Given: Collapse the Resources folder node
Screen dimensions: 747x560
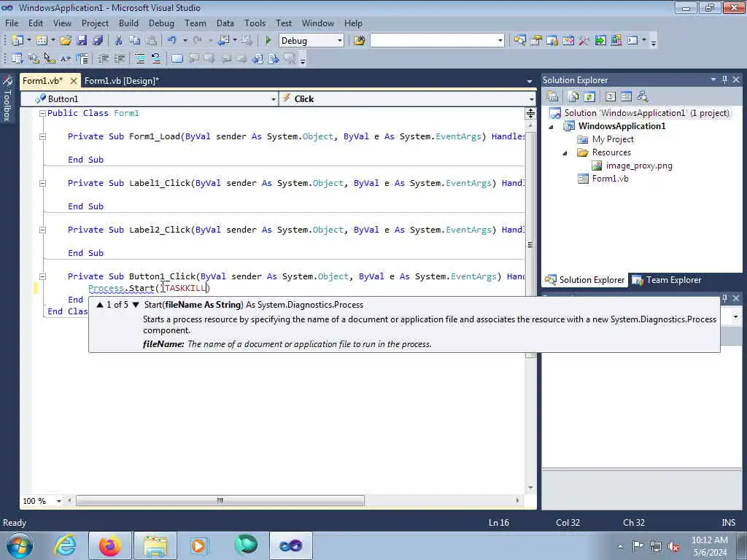Looking at the screenshot, I should tap(565, 153).
